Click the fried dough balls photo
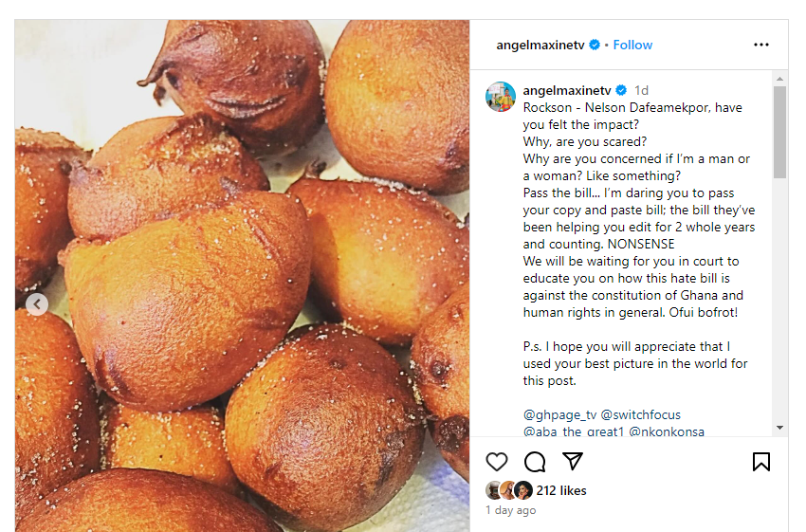806x532 pixels. click(x=242, y=275)
